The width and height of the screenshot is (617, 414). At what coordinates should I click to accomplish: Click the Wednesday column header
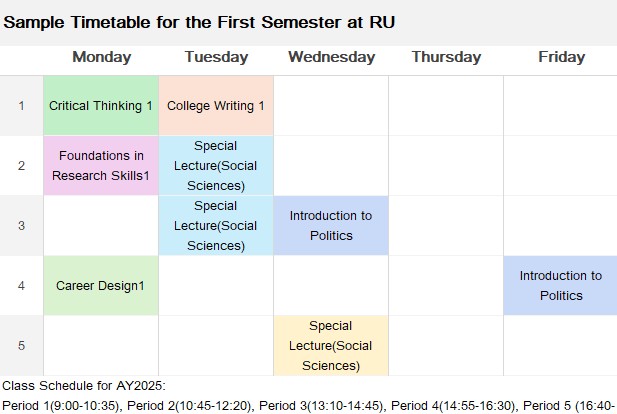[331, 57]
